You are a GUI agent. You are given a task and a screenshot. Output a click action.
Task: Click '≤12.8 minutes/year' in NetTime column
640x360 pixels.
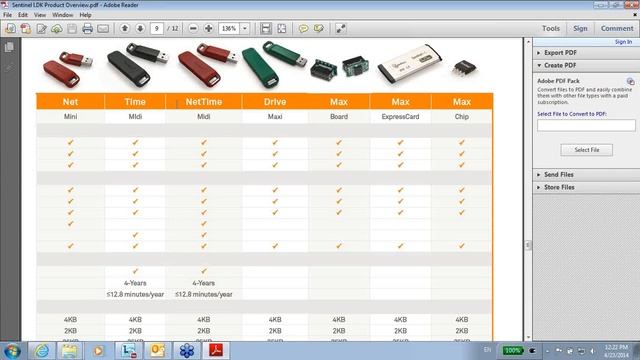tap(204, 294)
